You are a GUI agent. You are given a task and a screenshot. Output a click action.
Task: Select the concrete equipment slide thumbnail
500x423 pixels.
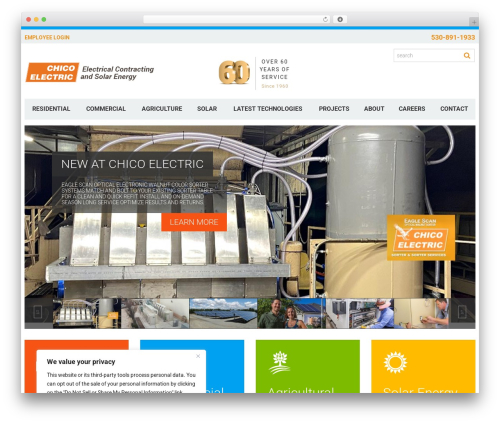coord(155,313)
